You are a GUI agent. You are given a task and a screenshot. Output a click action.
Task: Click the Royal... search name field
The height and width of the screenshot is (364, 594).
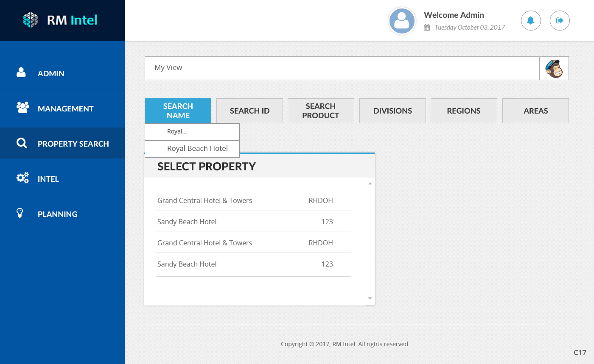[x=192, y=132]
